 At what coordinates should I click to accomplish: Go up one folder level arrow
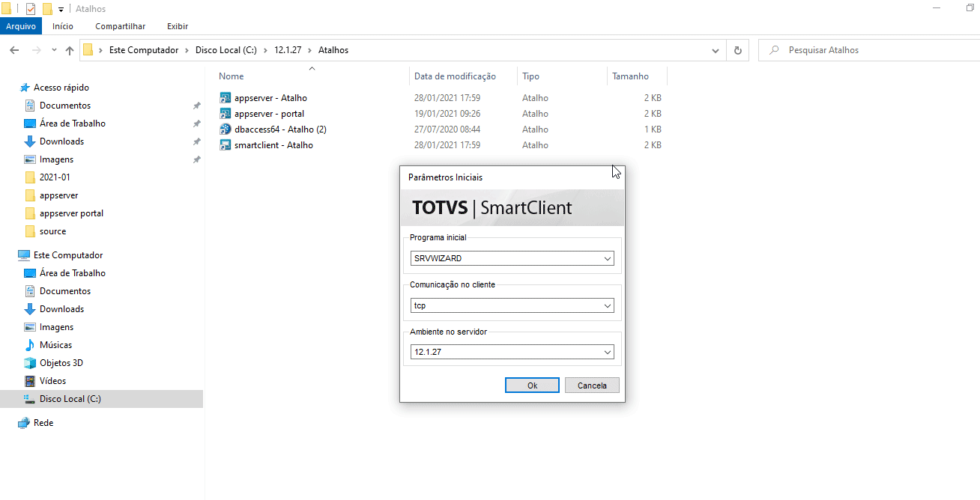coord(70,50)
